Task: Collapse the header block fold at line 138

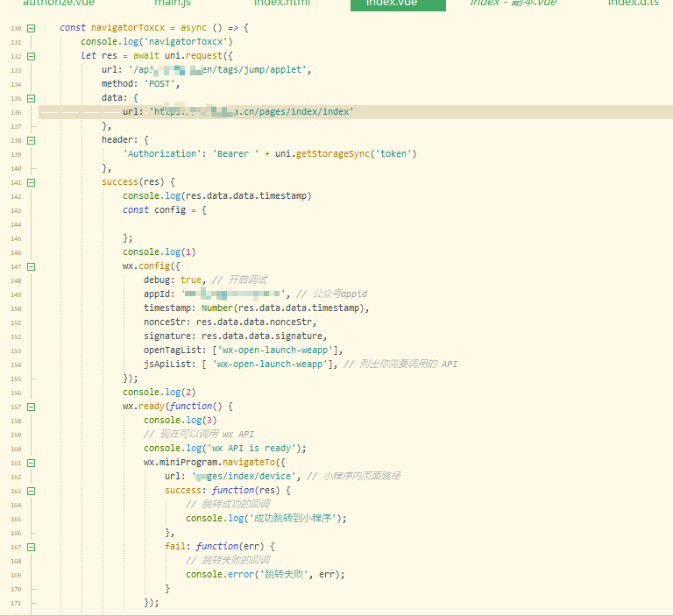Action: 31,140
